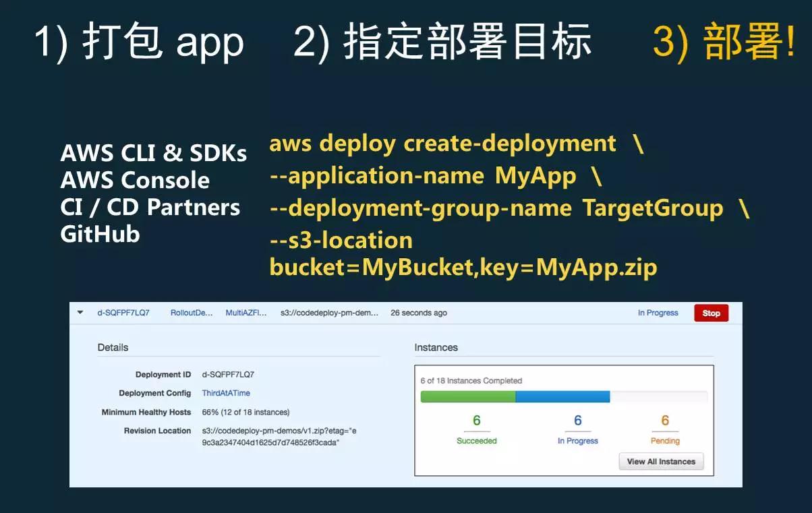Click 'GitHub' text
The height and width of the screenshot is (513, 812).
pos(100,235)
